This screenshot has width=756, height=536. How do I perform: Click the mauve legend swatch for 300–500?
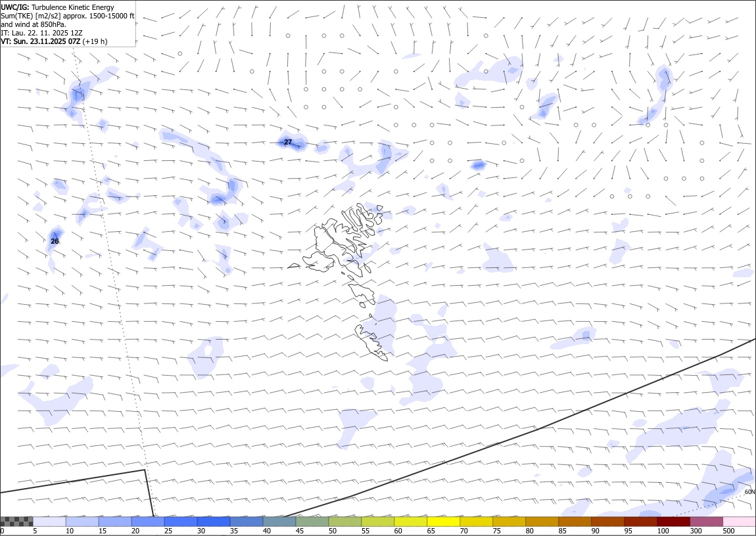click(706, 522)
